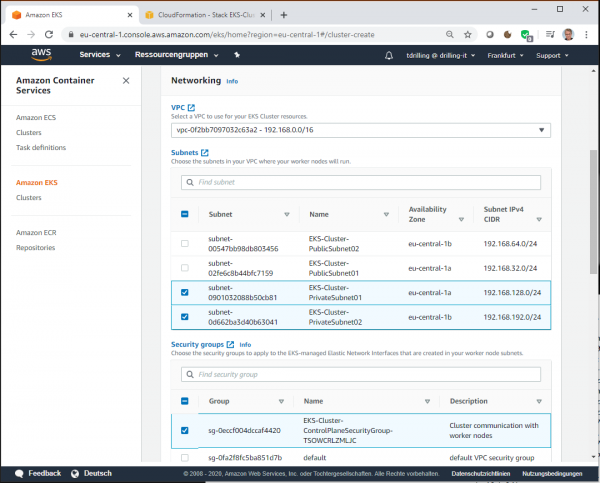Open Amazon EKS in the sidebar
Image resolution: width=600 pixels, height=483 pixels.
37,183
